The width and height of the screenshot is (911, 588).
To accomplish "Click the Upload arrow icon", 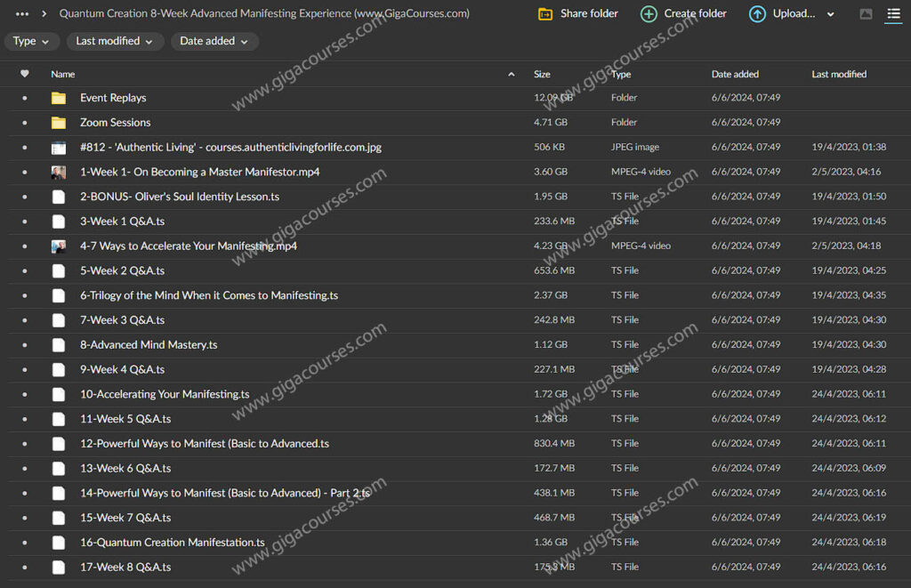I will point(757,14).
